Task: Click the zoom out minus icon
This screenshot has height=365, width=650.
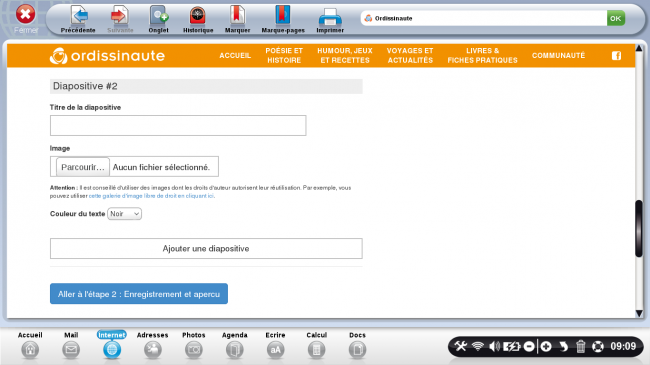Action: (529, 346)
